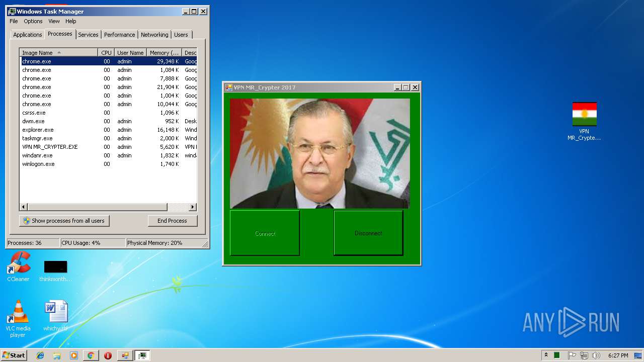This screenshot has height=362, width=644.
Task: Open Windows Explorer folder icon in taskbar
Action: (57, 355)
